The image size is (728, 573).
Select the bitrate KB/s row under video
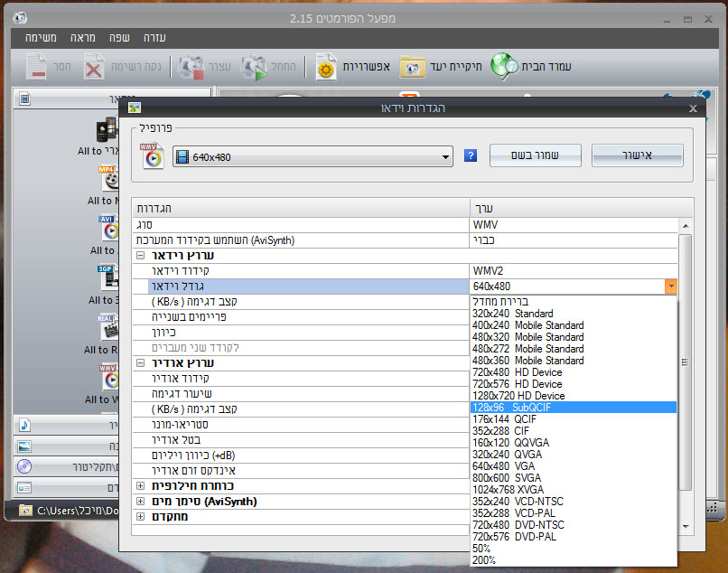(x=301, y=302)
